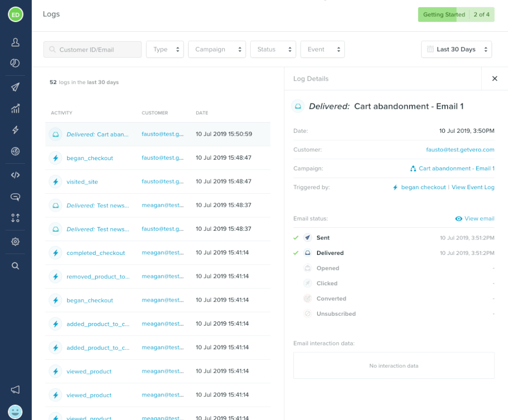Screen dimensions: 508x420
Task: Click the code brackets icon in sidebar
Action: point(15,175)
